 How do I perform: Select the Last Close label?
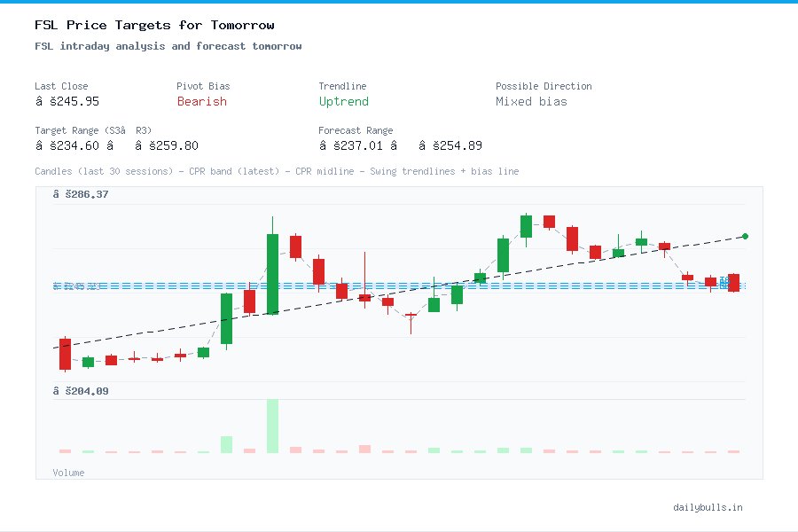point(61,86)
